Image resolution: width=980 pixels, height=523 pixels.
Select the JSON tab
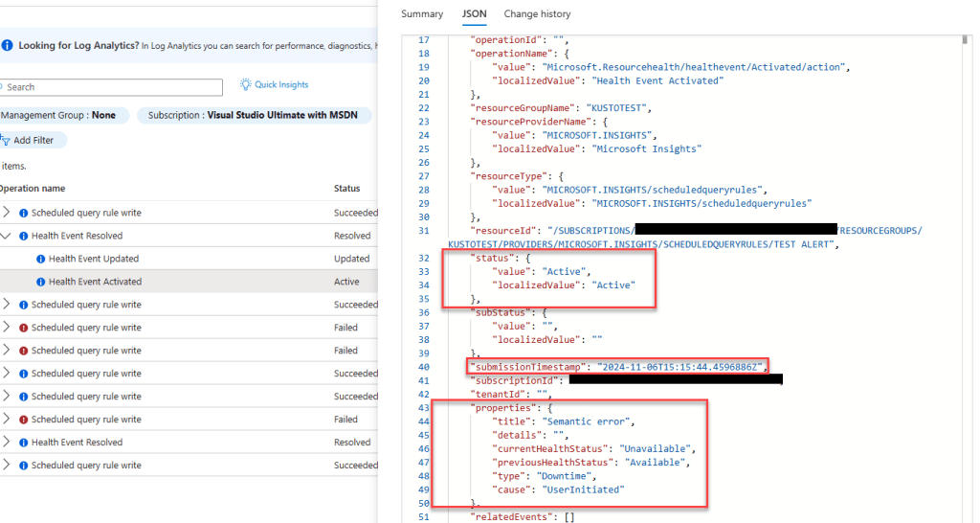point(473,14)
